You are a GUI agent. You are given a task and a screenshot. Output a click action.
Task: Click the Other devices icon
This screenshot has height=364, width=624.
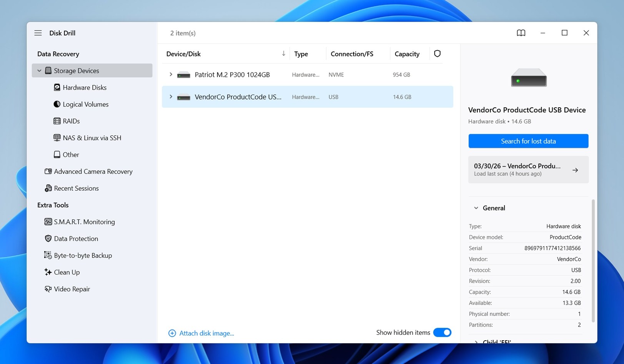pos(57,155)
